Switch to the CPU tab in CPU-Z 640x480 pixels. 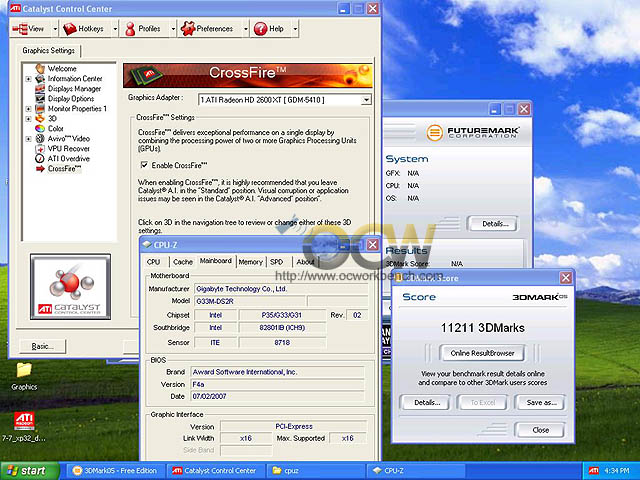153,262
